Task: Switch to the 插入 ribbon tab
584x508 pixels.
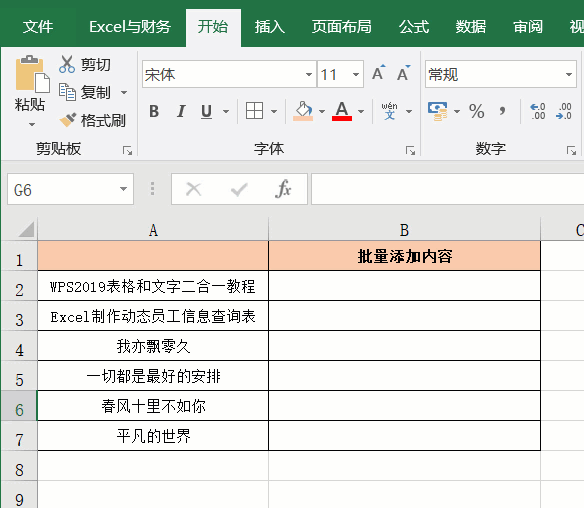Action: point(270,27)
